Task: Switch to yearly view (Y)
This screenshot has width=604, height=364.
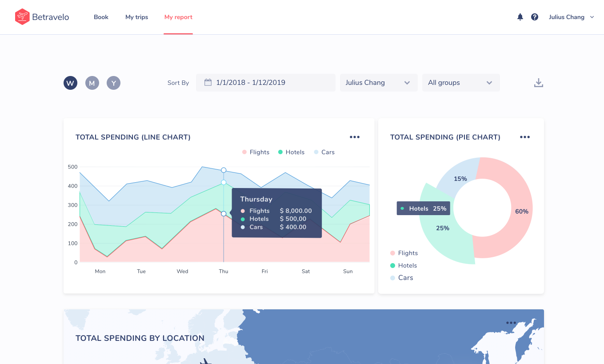Action: point(114,83)
